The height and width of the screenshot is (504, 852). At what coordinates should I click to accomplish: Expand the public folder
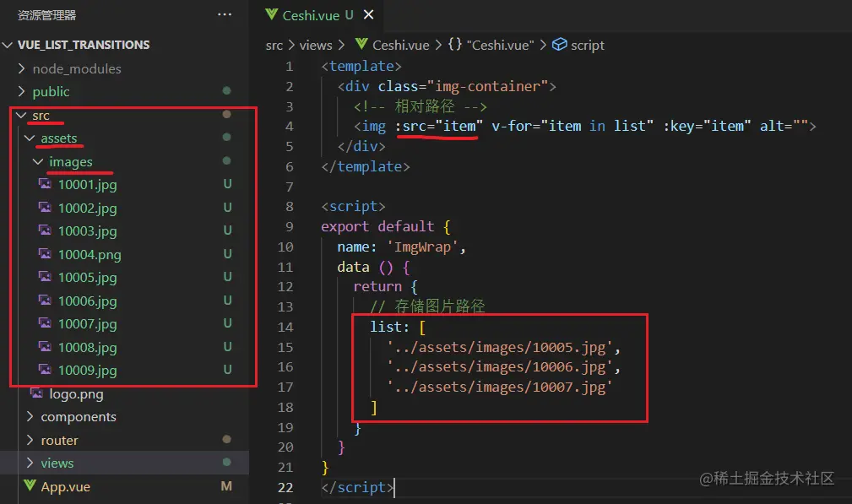(x=21, y=91)
